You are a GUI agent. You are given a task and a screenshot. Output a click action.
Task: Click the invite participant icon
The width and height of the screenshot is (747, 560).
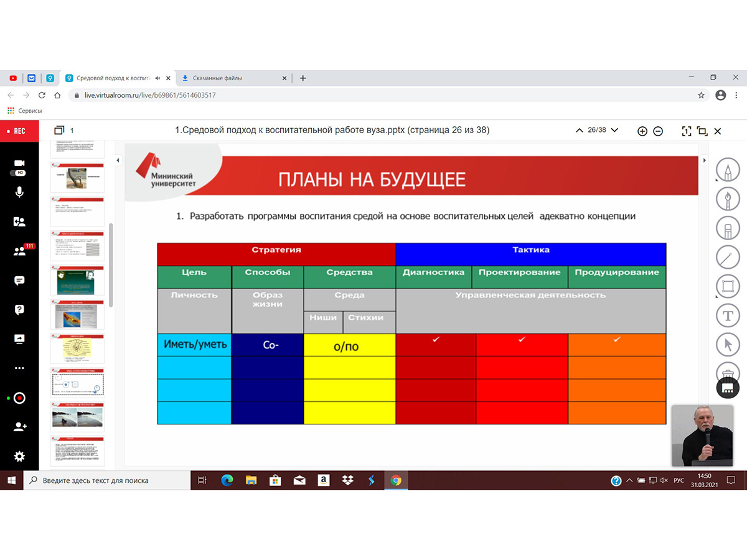(x=19, y=427)
